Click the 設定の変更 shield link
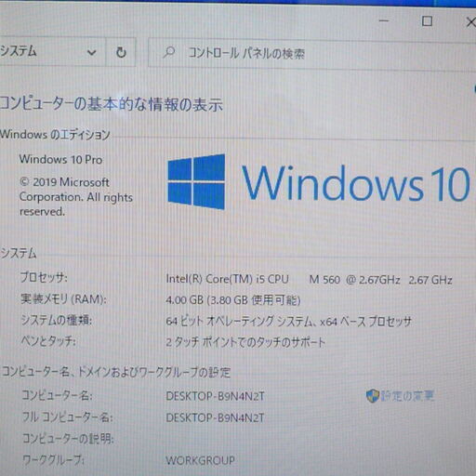Image resolution: width=476 pixels, height=476 pixels. (x=400, y=396)
